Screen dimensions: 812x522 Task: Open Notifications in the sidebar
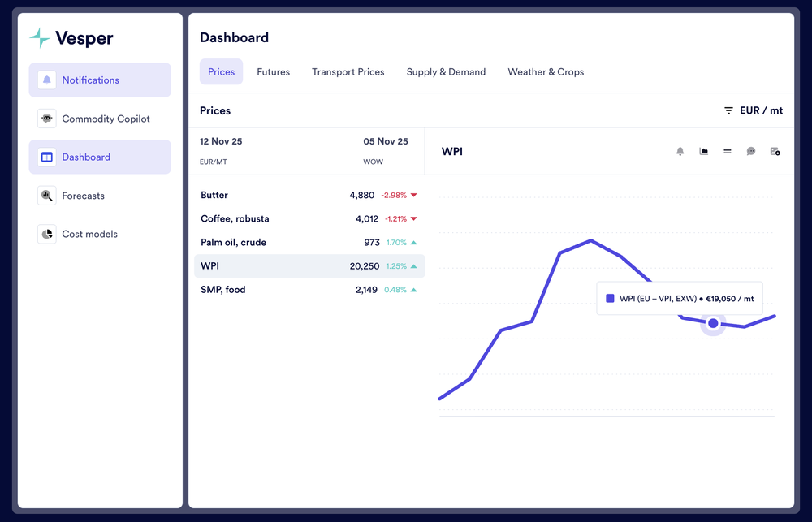click(100, 80)
